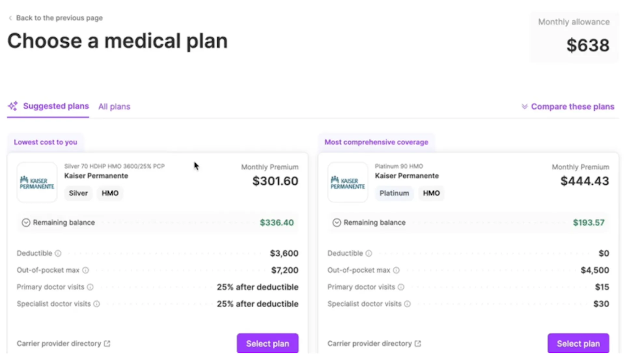The width and height of the screenshot is (625, 364).
Task: Click the sparkle icon beside Suggested plans
Action: pos(13,106)
